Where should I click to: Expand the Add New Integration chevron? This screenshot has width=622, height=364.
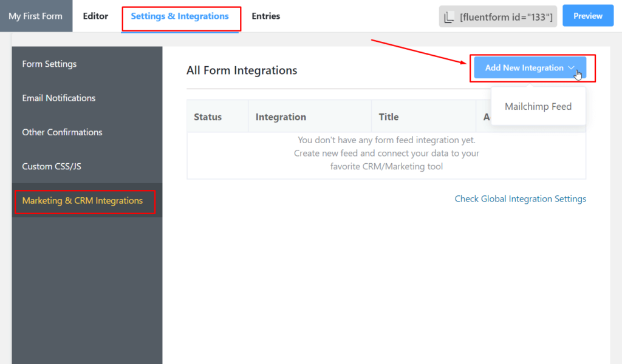coord(571,68)
